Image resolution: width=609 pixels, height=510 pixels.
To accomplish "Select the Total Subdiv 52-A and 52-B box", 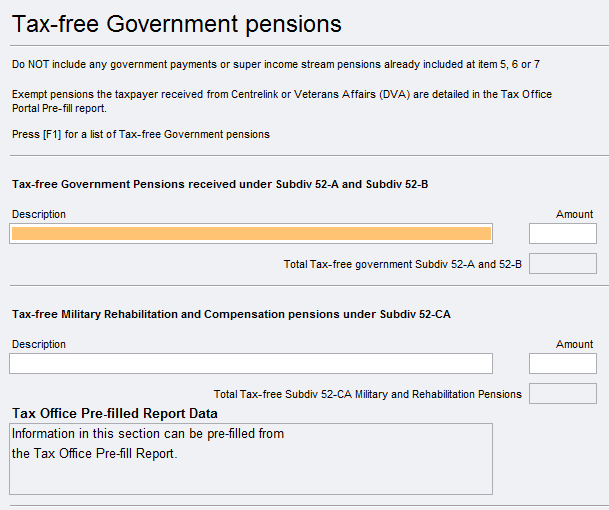I will pos(562,264).
